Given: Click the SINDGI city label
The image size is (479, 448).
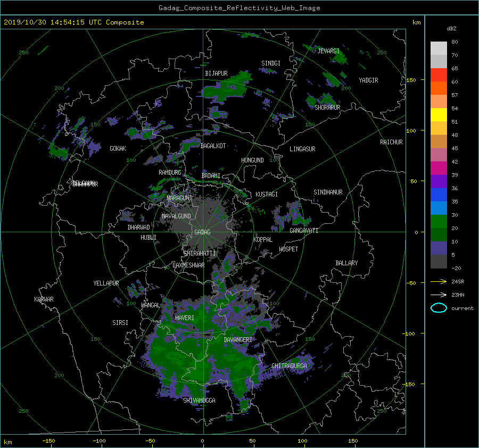Looking at the screenshot, I should coord(271,63).
